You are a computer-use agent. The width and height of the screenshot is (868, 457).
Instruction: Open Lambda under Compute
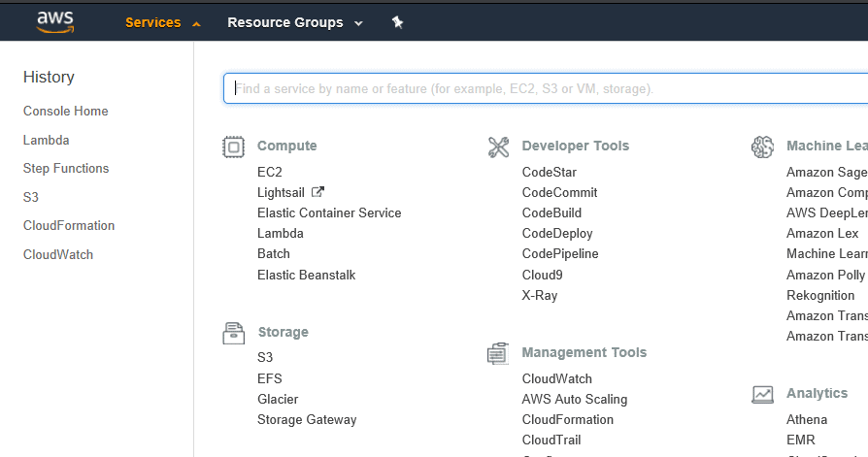pyautogui.click(x=280, y=234)
